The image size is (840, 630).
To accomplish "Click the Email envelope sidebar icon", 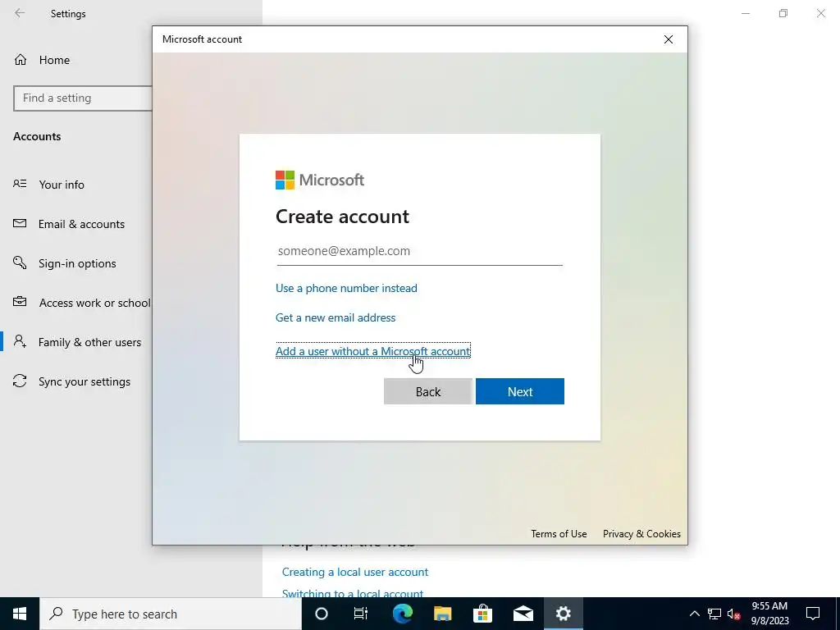I will pyautogui.click(x=20, y=223).
